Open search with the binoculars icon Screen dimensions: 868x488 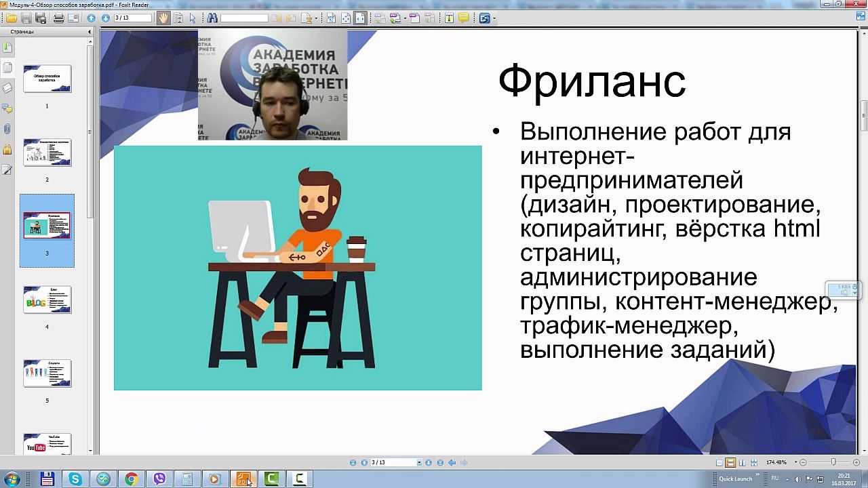212,18
